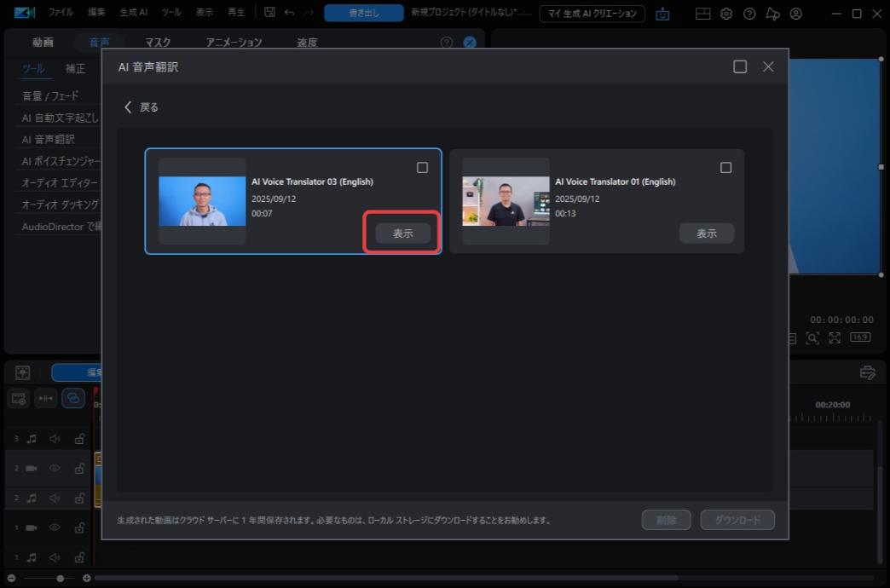Screen dimensions: 890x588
Task: Click the undo arrow icon
Action: tap(289, 12)
